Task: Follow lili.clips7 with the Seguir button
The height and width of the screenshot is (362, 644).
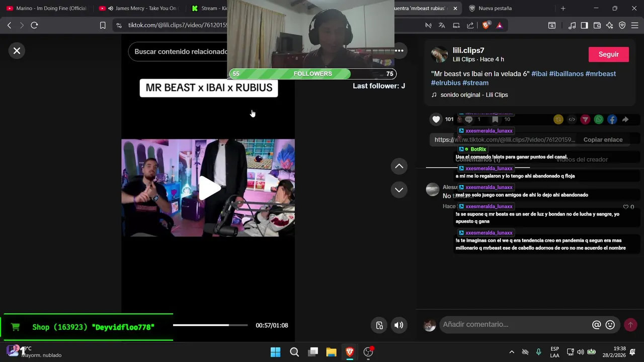Action: (609, 54)
